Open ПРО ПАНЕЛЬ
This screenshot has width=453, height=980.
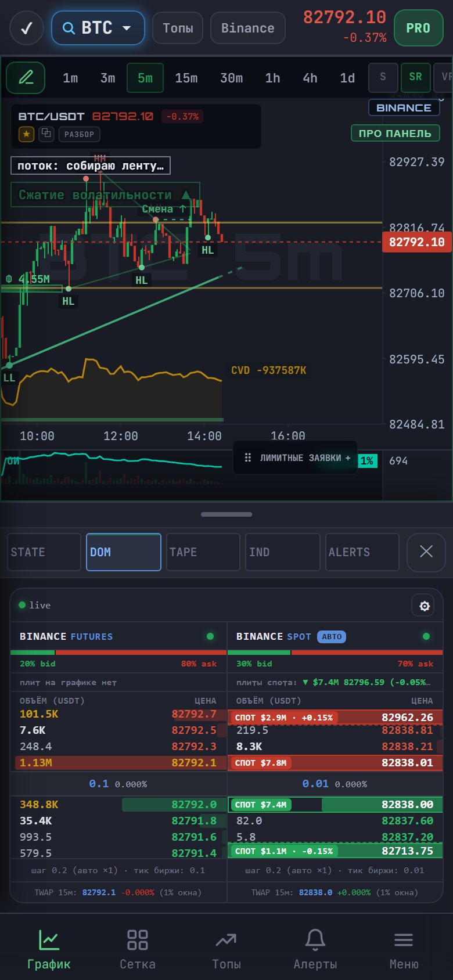(395, 133)
